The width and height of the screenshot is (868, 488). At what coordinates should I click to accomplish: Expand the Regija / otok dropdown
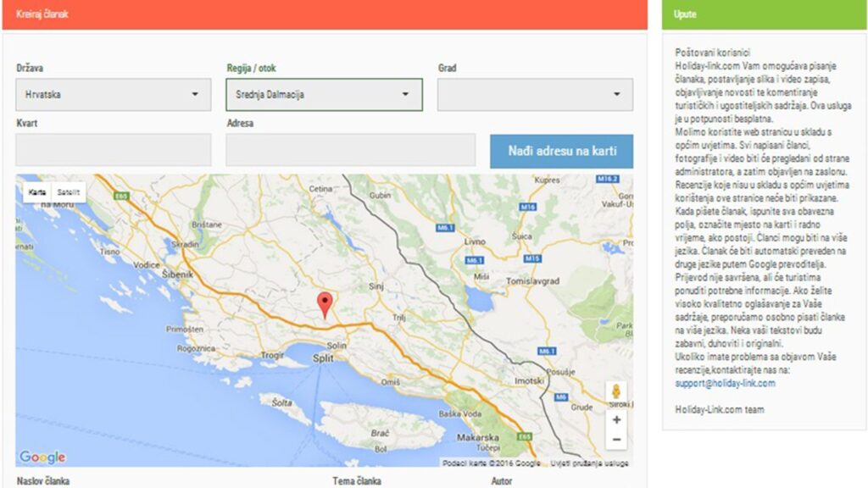click(324, 95)
